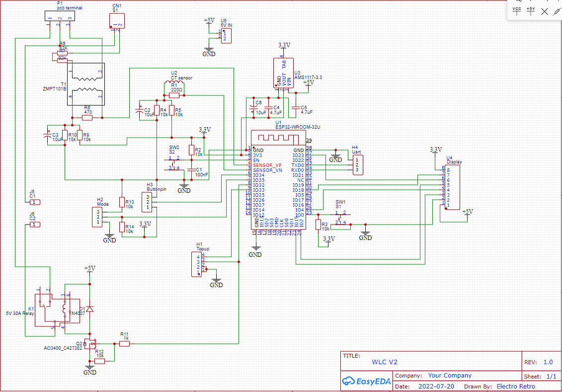Select diode D1 1N4007
562x392 pixels.
tap(88, 308)
